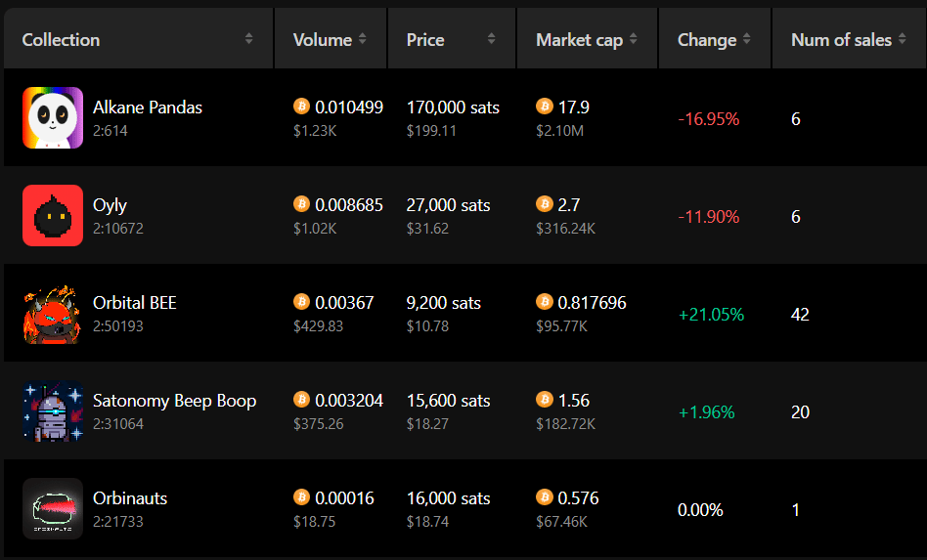This screenshot has height=560, width=927.
Task: Click the Bitcoin icon beside Oyly 0.008685 volume
Action: [x=301, y=204]
